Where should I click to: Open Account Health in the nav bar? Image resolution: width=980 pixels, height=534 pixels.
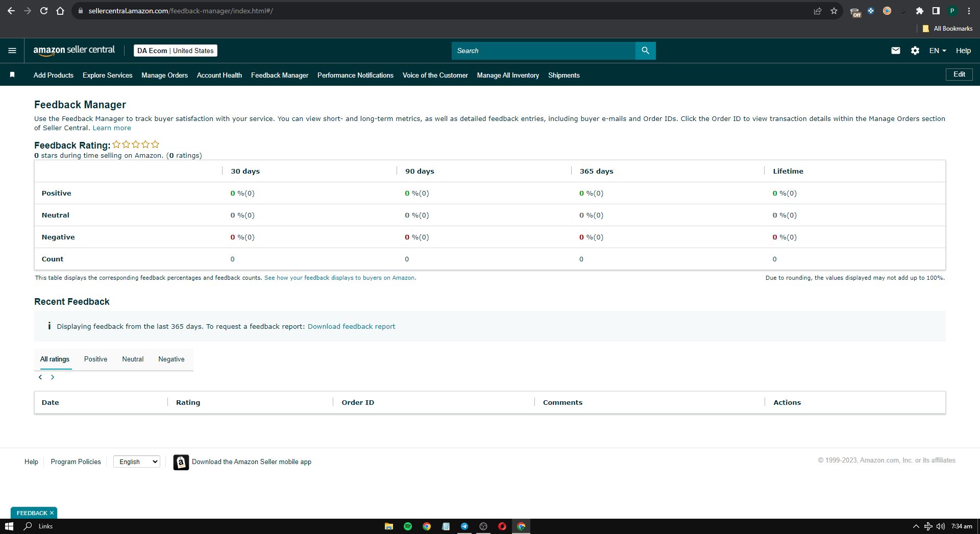(219, 75)
